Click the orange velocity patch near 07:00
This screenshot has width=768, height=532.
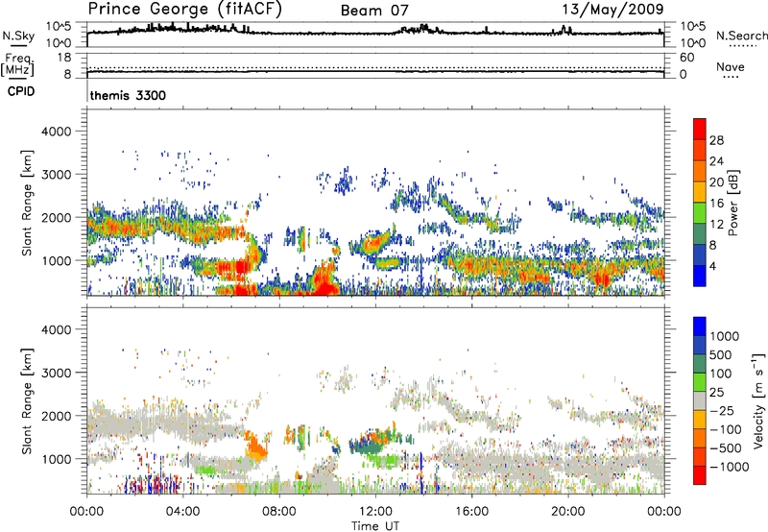(254, 445)
